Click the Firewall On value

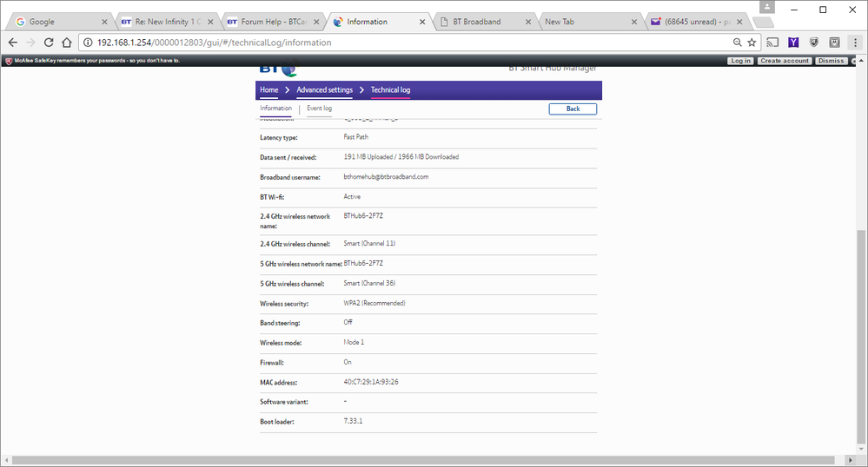348,363
